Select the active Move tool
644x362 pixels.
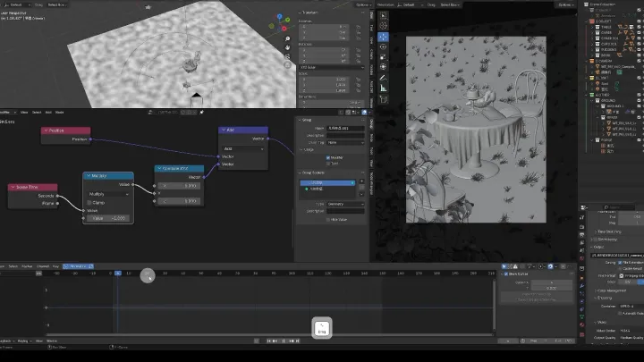383,37
